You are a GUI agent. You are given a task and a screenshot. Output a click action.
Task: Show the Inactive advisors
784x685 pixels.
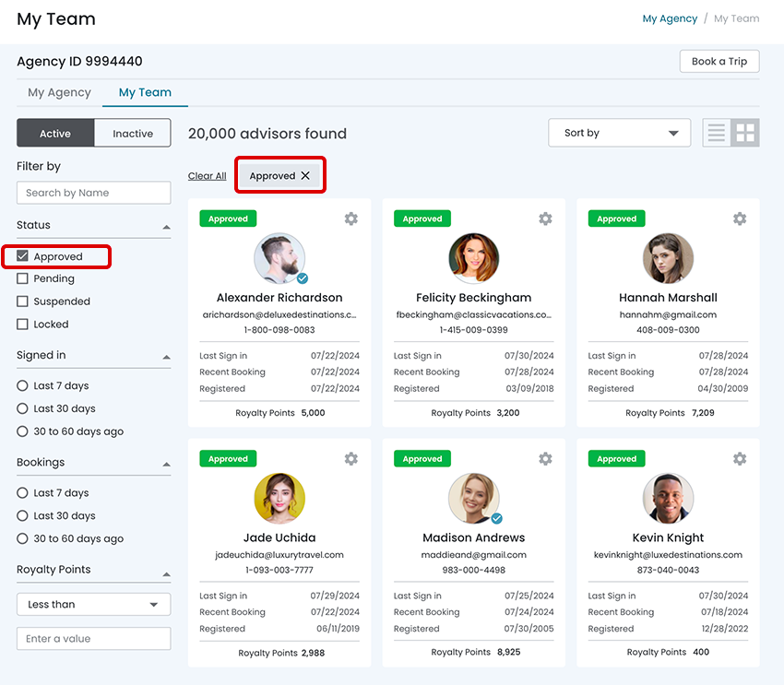tap(133, 134)
